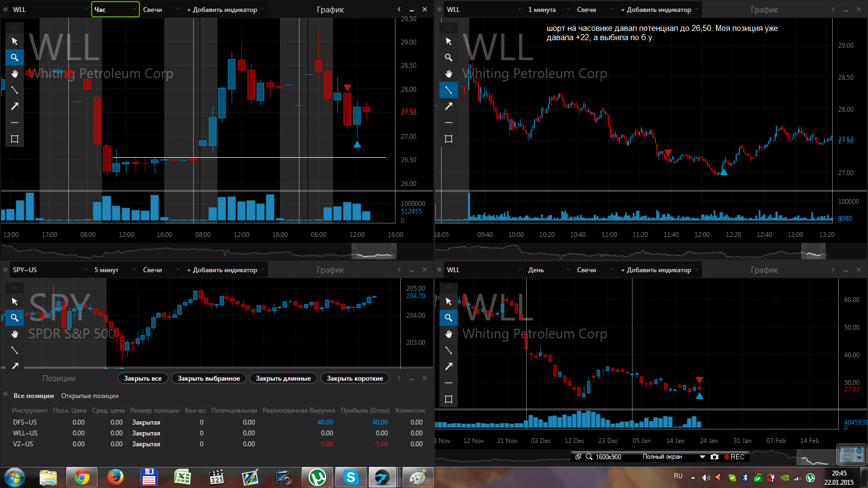Click red sell marker on hourly chart
The image size is (868, 488).
click(x=347, y=88)
